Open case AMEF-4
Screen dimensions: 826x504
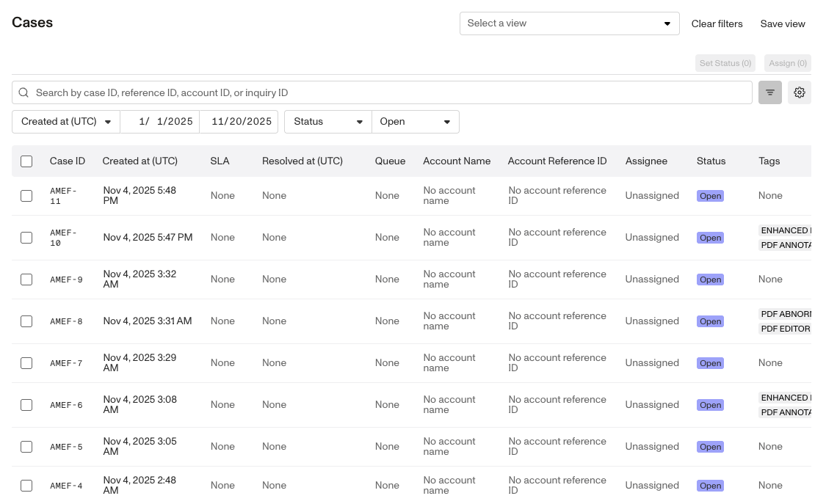[x=66, y=486]
